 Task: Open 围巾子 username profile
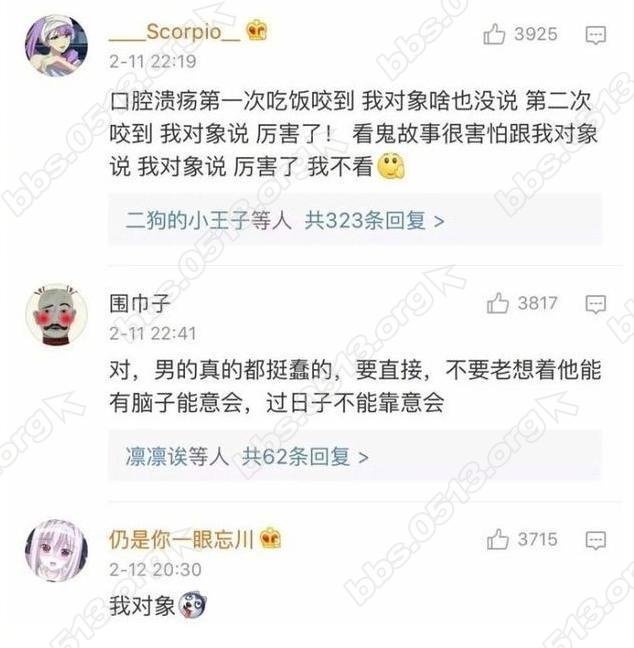140,303
